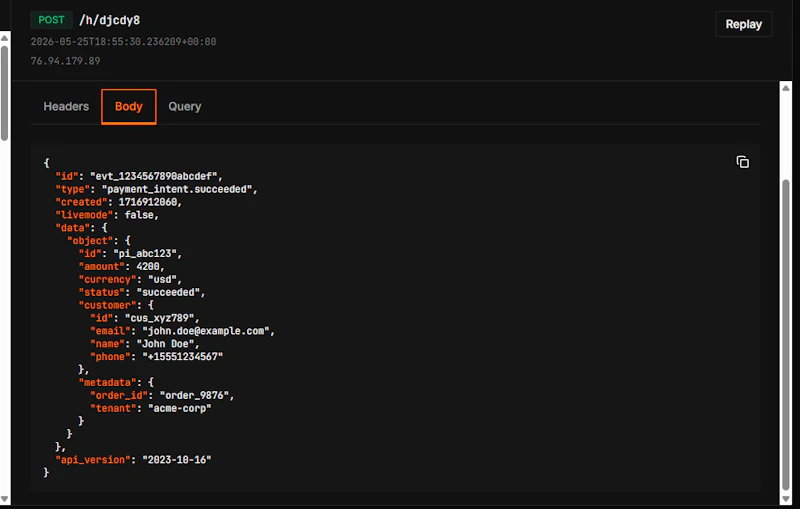The image size is (800, 509).
Task: Click the value "evt_1234567890abcdef"
Action: [156, 176]
